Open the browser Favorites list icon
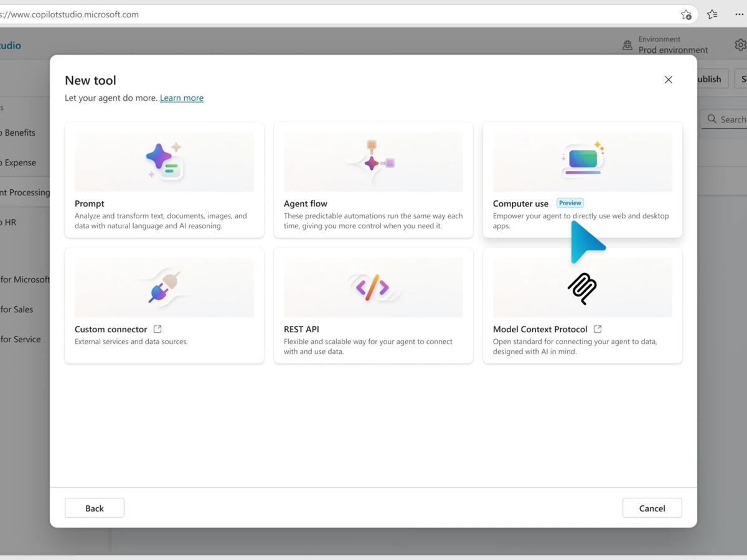This screenshot has height=560, width=747. click(713, 14)
